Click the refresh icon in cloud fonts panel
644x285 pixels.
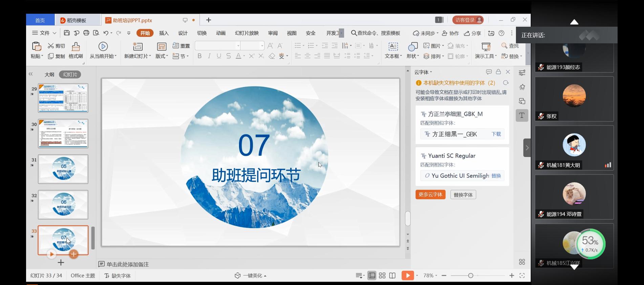[506, 83]
